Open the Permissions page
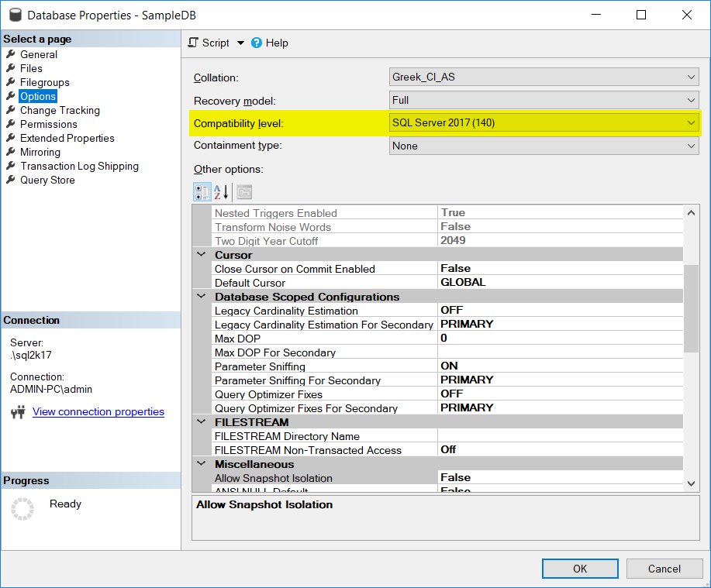The height and width of the screenshot is (588, 711). tap(49, 124)
